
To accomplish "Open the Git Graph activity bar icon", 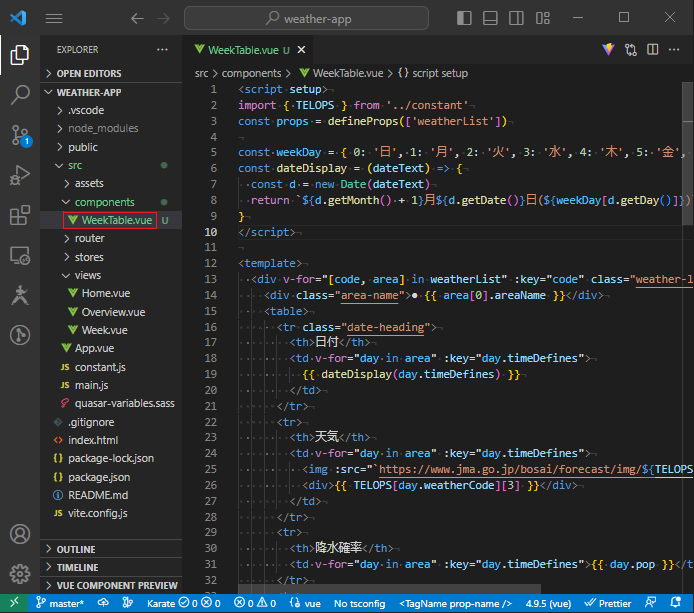I will point(20,335).
